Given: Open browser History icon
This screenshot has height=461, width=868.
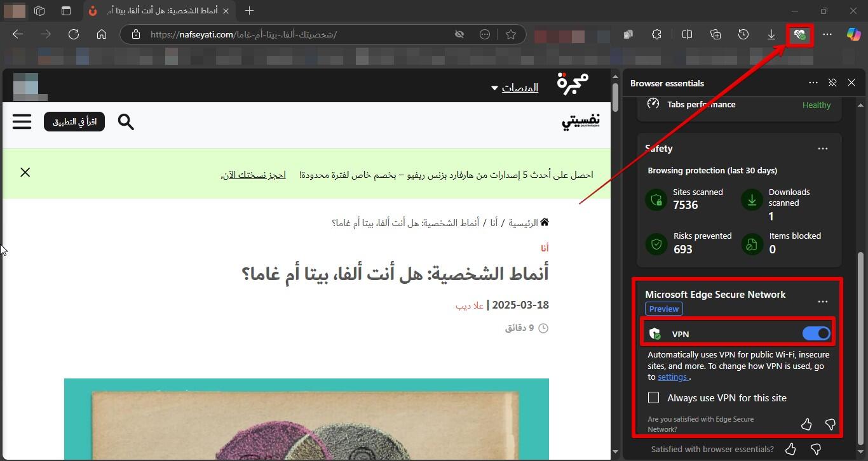Looking at the screenshot, I should (743, 35).
